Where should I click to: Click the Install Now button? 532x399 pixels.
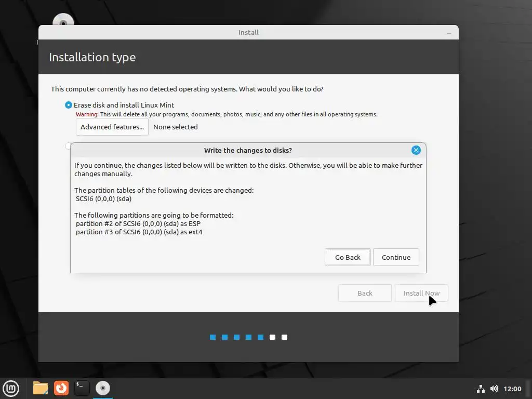(x=421, y=293)
